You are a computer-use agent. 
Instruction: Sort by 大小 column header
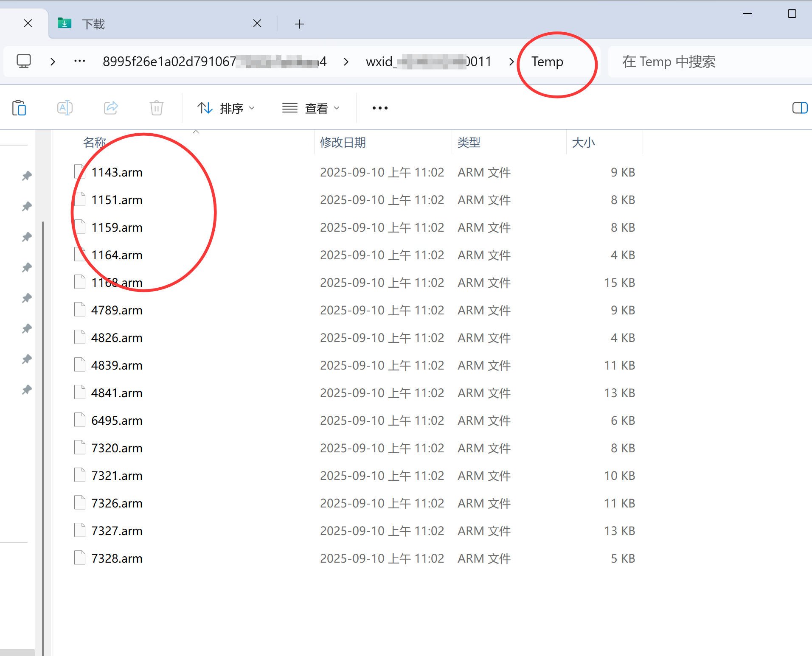[584, 143]
